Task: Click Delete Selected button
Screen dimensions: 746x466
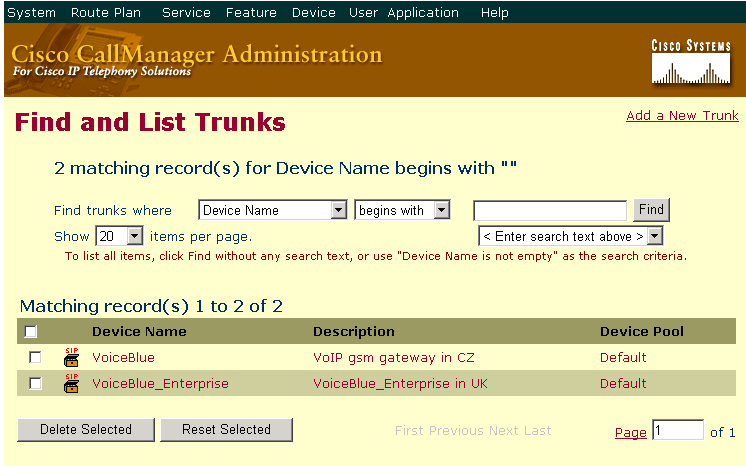Action: pos(86,430)
